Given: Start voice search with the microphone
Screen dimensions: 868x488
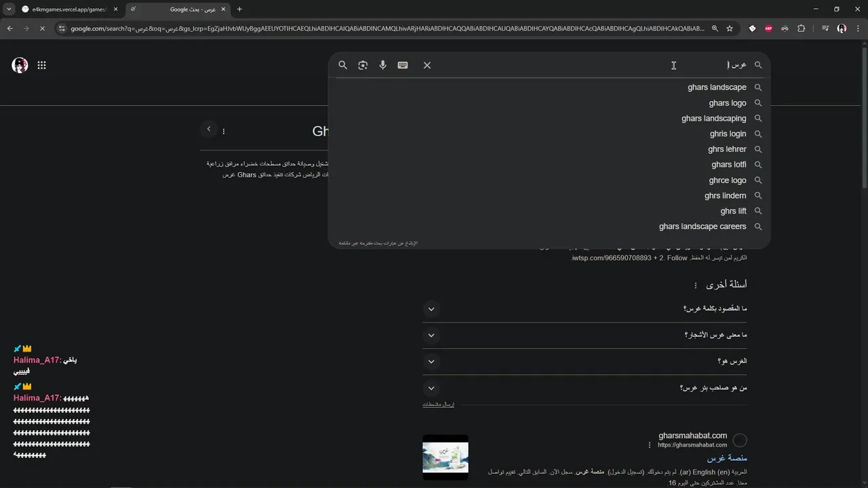Looking at the screenshot, I should (382, 65).
